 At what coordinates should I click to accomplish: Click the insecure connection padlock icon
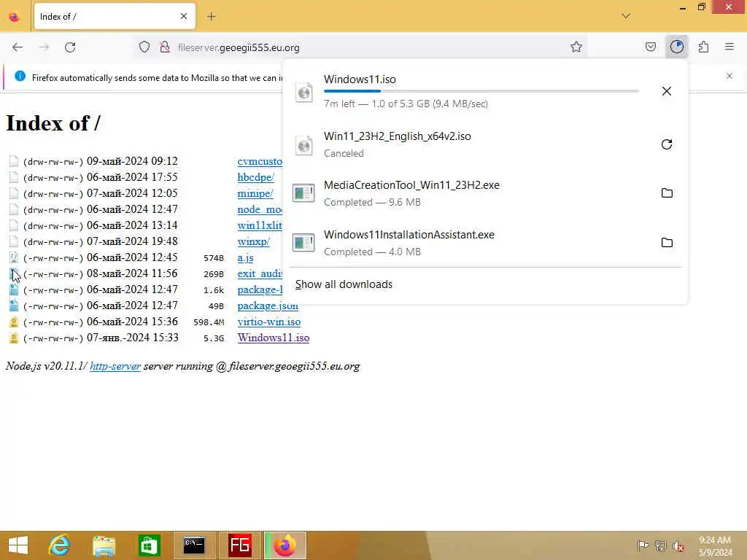point(165,47)
